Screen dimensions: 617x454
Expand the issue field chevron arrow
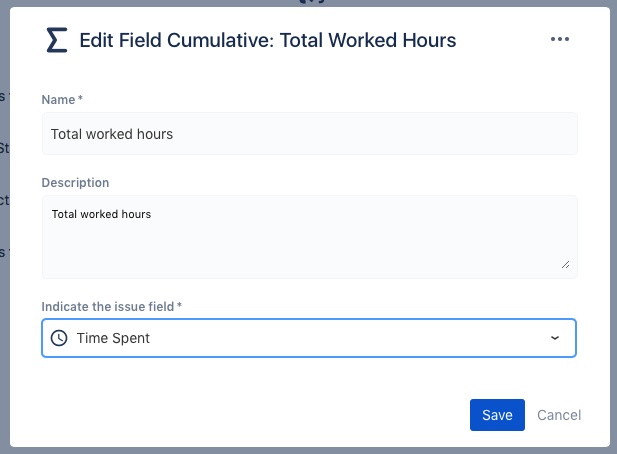coord(555,338)
